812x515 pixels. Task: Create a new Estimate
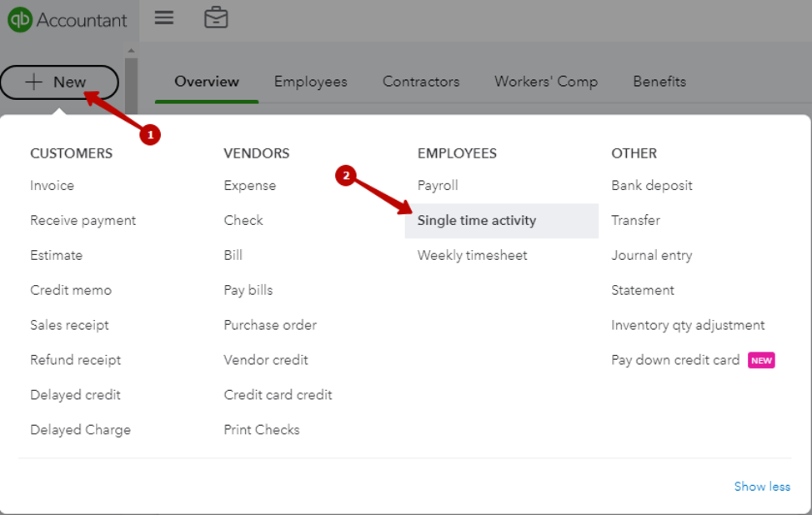pyautogui.click(x=56, y=255)
